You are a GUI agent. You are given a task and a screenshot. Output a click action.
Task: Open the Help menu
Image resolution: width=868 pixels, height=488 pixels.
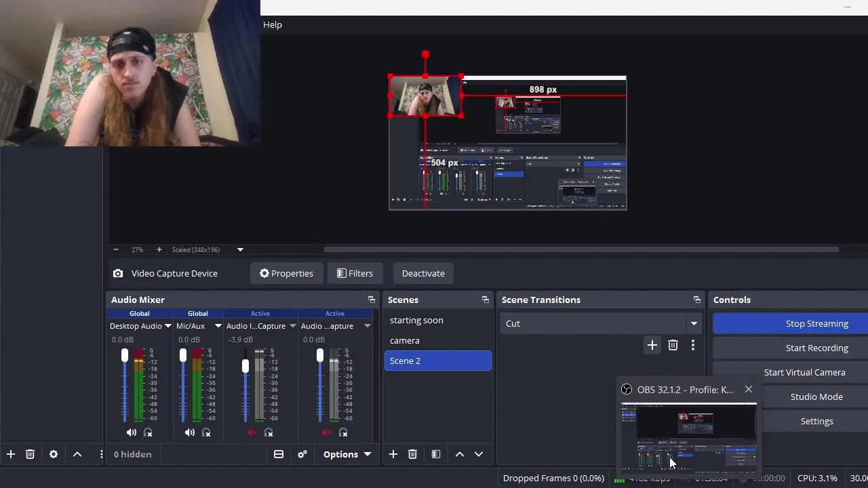point(273,24)
